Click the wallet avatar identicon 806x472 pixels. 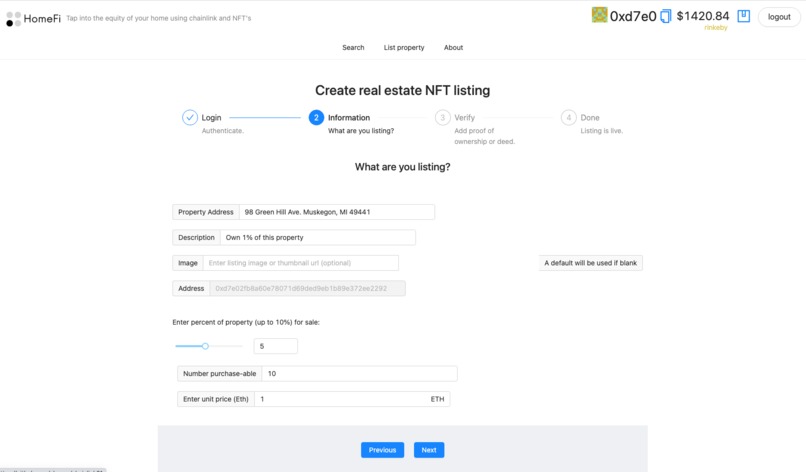click(599, 15)
